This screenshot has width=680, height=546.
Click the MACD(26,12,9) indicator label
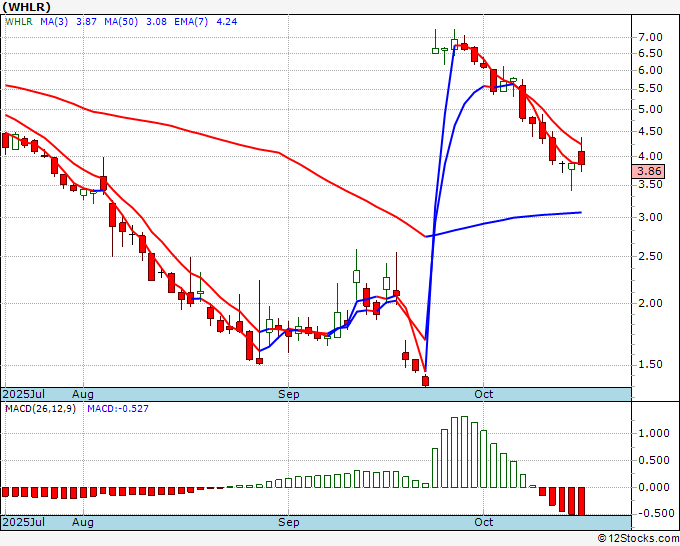[x=40, y=409]
